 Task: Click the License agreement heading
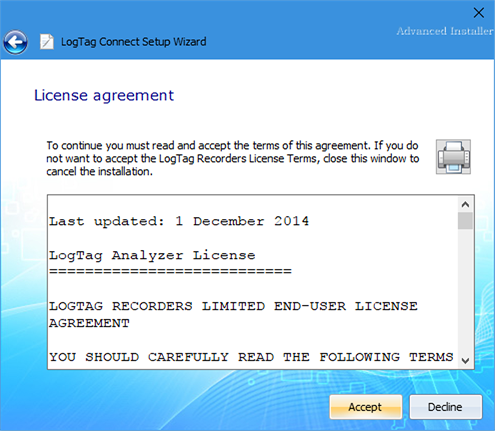(x=104, y=96)
